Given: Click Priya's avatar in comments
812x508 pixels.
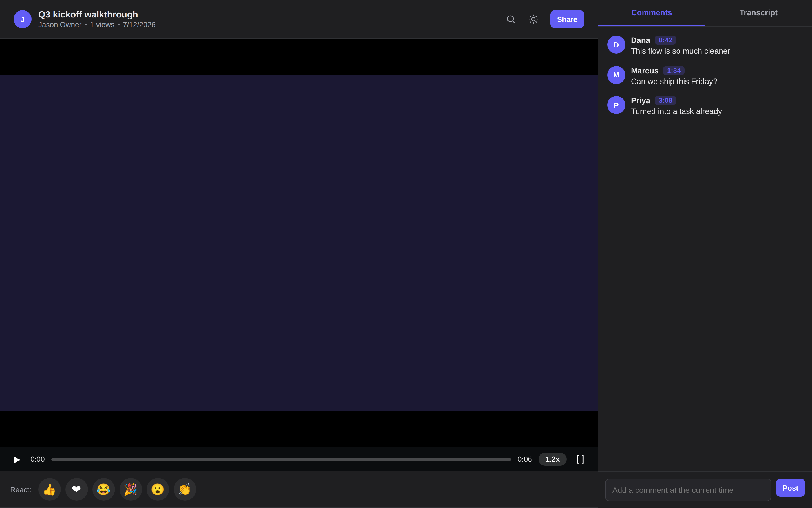Looking at the screenshot, I should coord(616,105).
